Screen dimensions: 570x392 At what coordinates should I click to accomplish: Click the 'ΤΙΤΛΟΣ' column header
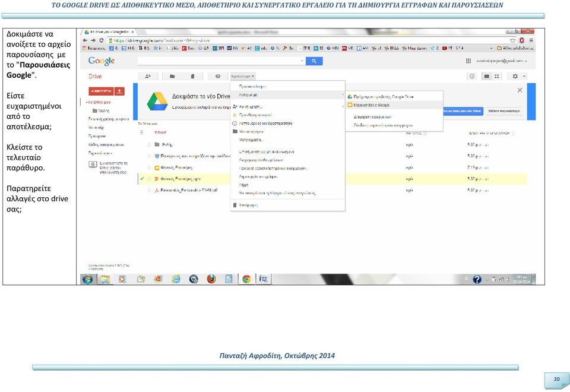tap(160, 132)
